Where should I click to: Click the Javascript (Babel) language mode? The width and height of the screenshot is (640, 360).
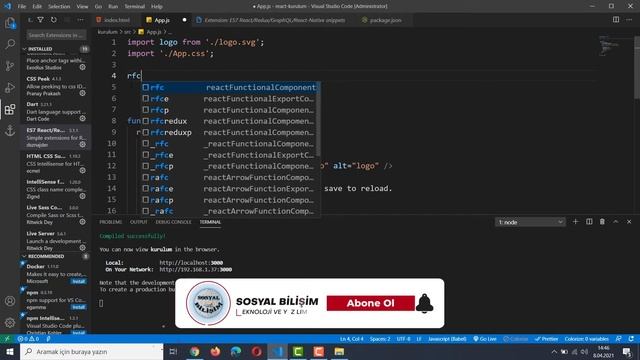coord(447,339)
